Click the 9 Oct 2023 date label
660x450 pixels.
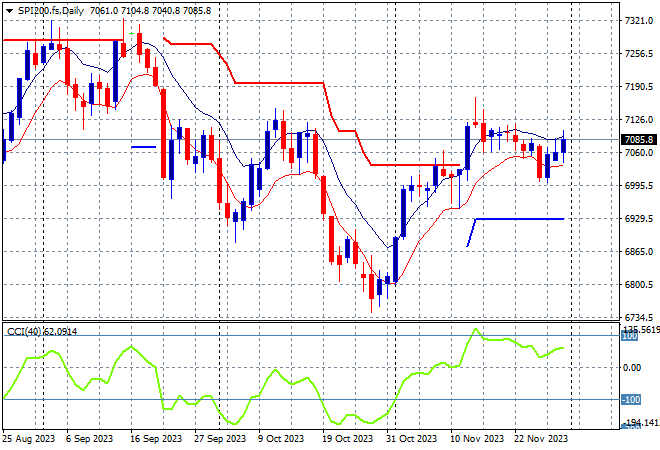pos(281,439)
